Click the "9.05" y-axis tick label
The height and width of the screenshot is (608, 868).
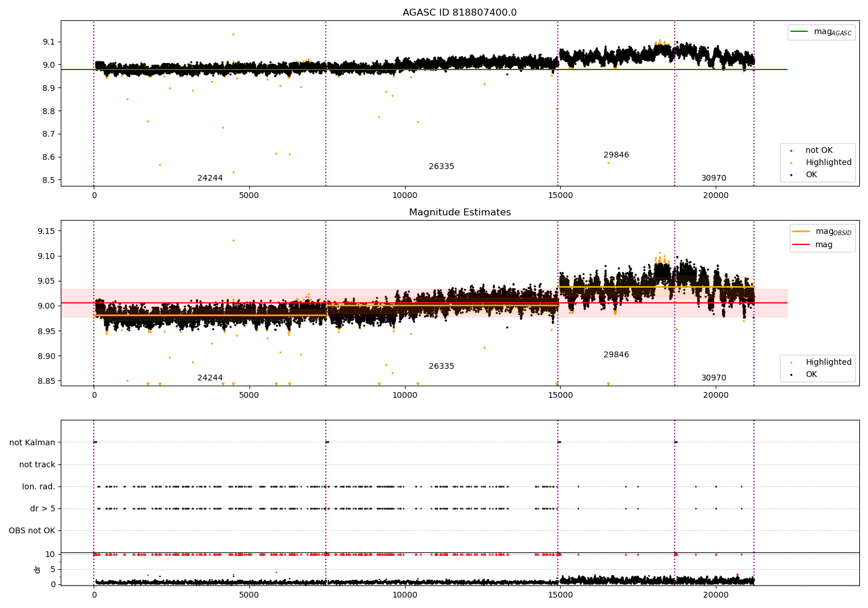coord(46,281)
